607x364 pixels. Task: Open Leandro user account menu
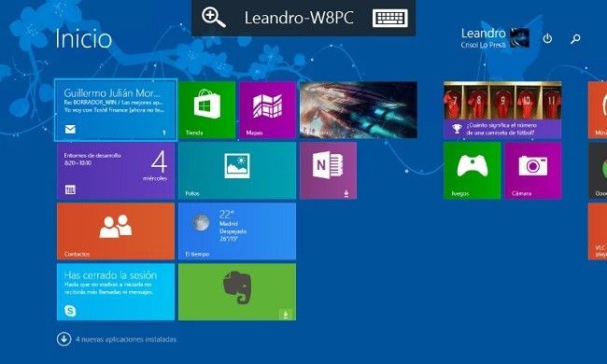tap(495, 38)
